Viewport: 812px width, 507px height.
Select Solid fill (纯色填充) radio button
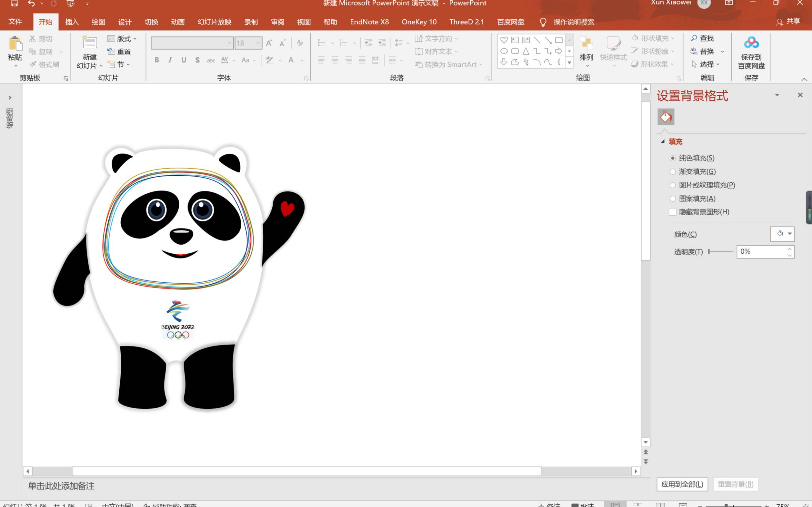(x=672, y=158)
